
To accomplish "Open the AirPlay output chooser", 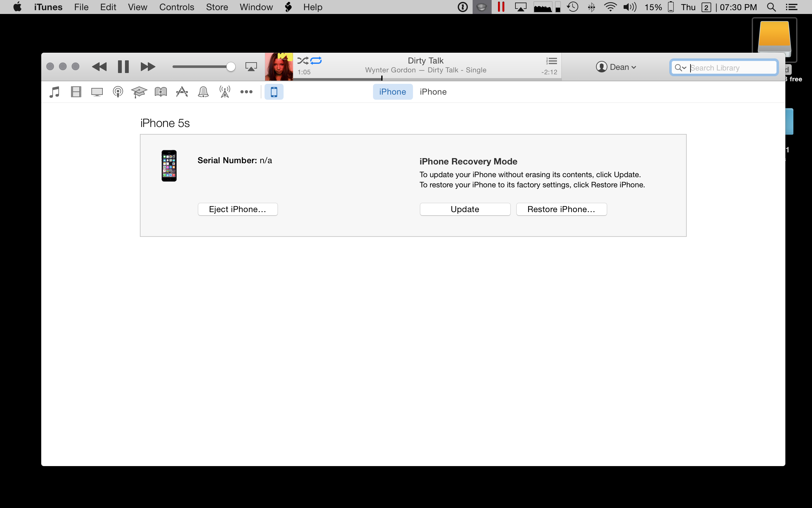I will 251,67.
